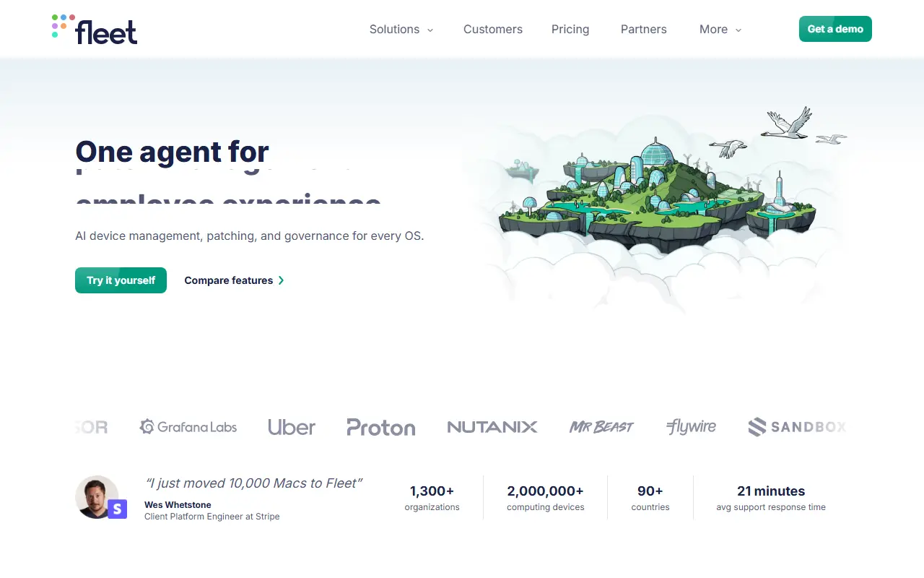Viewport: 924px width, 578px height.
Task: Click the Fleet logo
Action: pyautogui.click(x=95, y=29)
